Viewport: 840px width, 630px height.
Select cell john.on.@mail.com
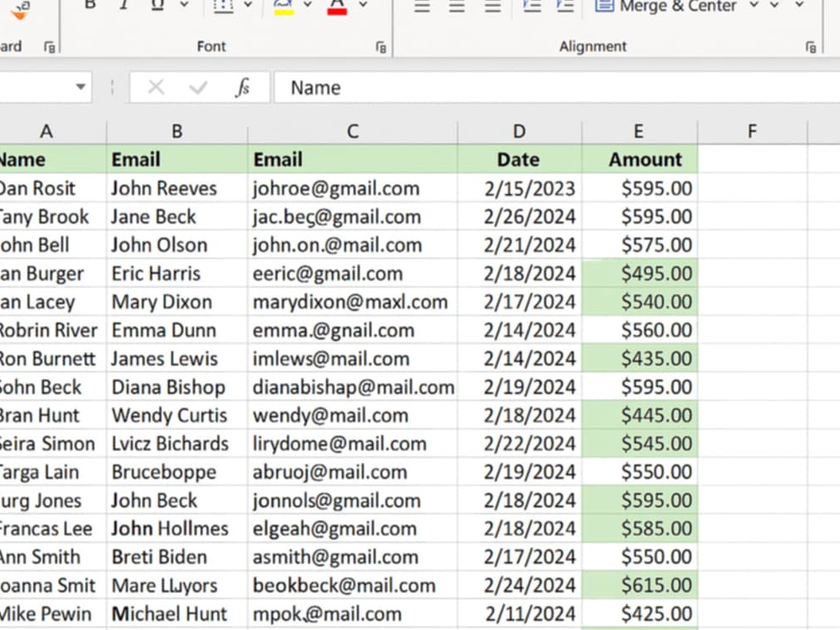[x=353, y=244]
